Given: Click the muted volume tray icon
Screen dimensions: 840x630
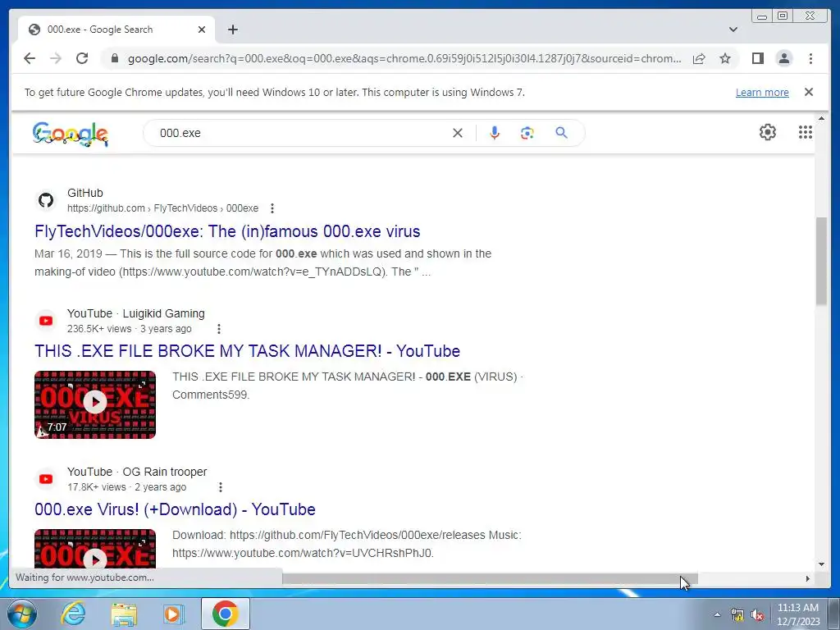Looking at the screenshot, I should [757, 614].
